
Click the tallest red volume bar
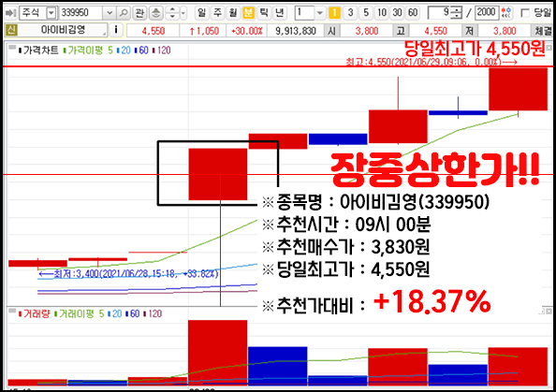point(218,353)
